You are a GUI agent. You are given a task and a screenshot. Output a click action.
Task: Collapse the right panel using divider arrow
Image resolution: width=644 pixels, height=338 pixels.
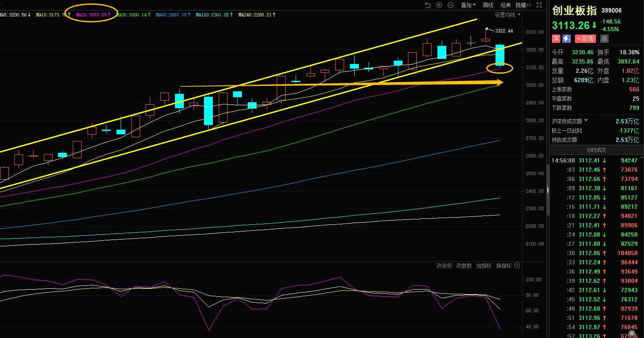[x=548, y=189]
